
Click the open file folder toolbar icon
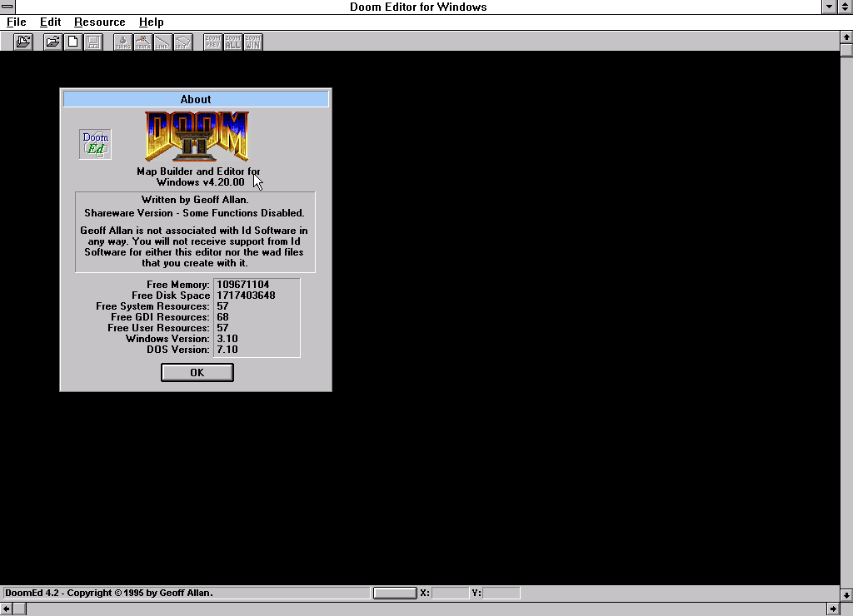(x=53, y=42)
